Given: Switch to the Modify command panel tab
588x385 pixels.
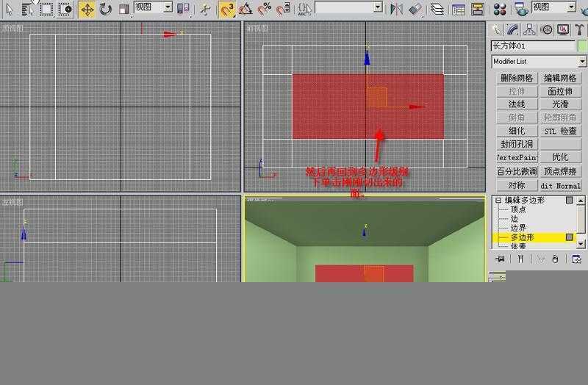Looking at the screenshot, I should [x=512, y=30].
